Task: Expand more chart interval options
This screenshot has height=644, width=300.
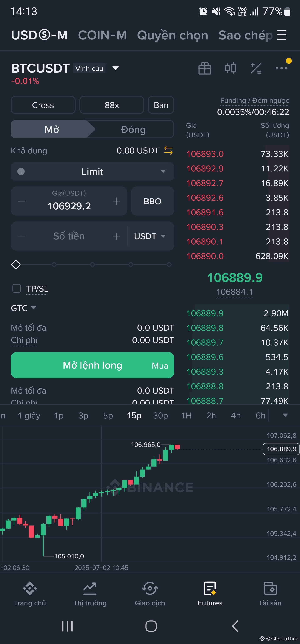Action: click(285, 415)
